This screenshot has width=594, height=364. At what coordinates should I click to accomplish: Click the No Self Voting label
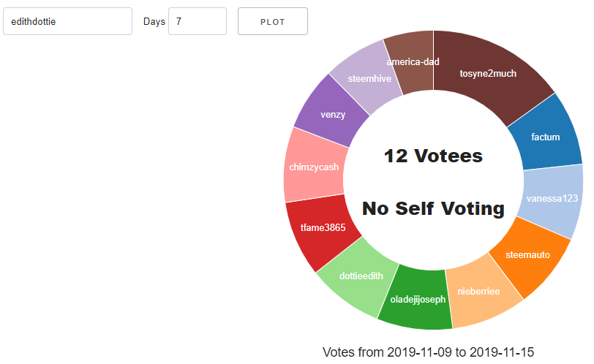pos(433,209)
